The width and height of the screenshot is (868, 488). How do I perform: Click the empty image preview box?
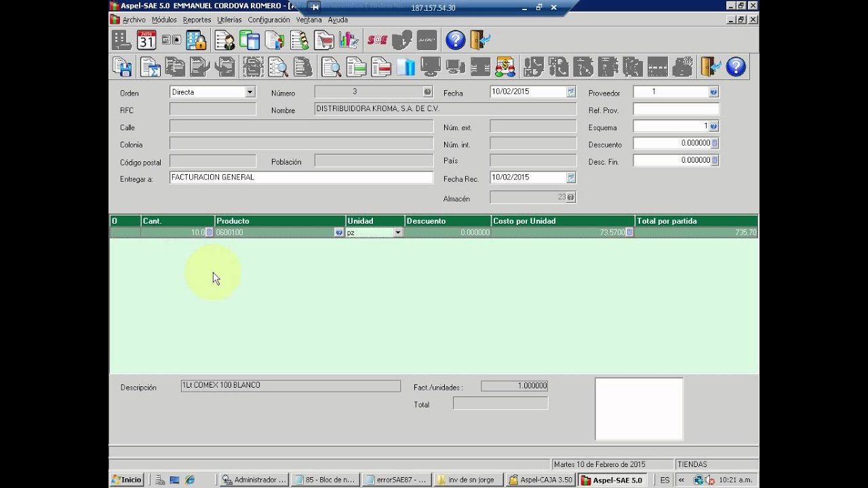tap(639, 409)
